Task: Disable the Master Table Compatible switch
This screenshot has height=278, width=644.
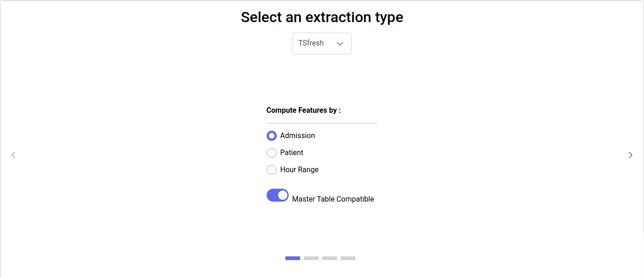Action: (278, 195)
